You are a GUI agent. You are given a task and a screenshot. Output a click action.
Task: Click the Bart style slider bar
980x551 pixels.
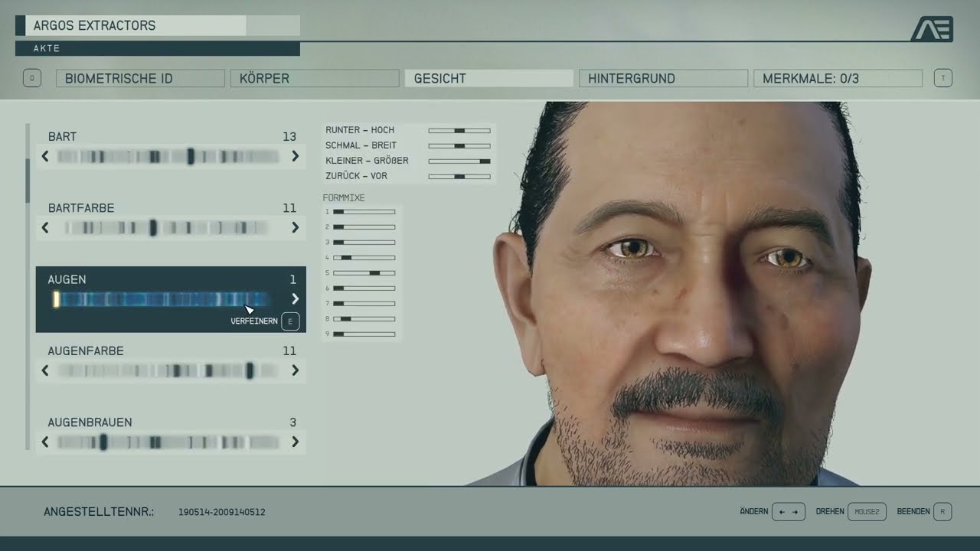point(169,156)
